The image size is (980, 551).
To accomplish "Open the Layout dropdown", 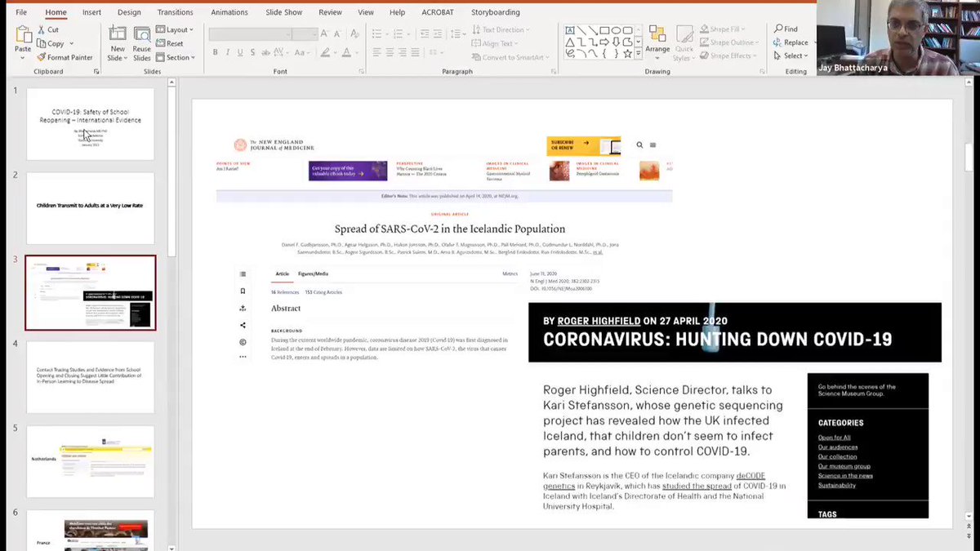I will [x=174, y=29].
